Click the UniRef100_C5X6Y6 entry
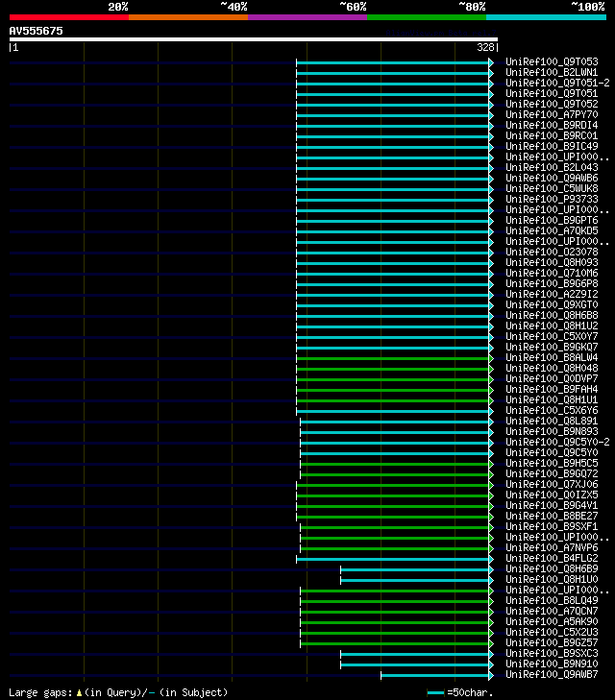This screenshot has width=615, height=700. click(552, 410)
